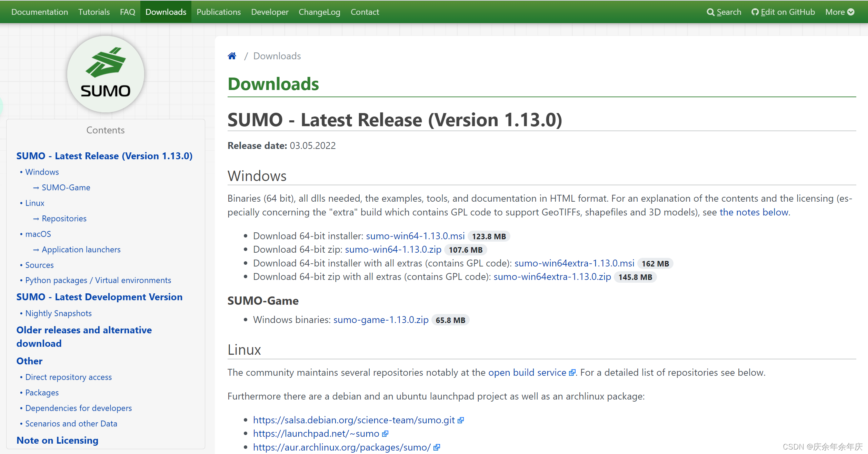Jump to Nightly Snapshots in contents
This screenshot has height=454, width=868.
pos(58,313)
